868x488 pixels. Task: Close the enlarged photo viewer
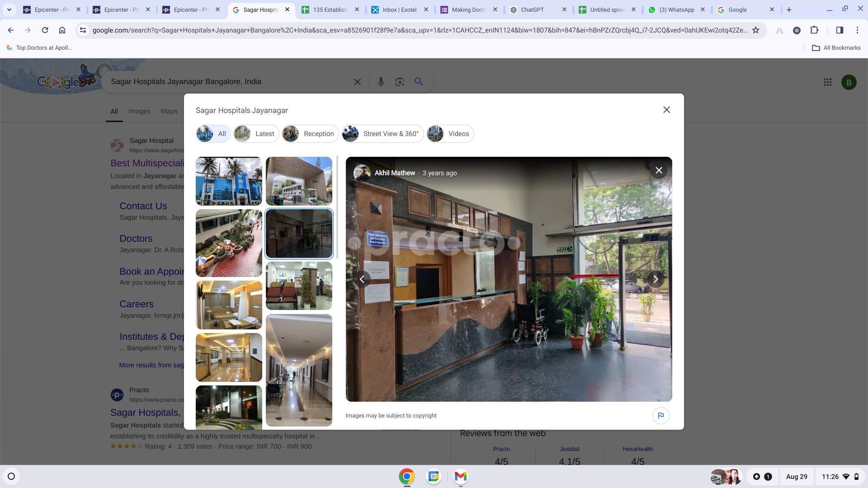(x=659, y=170)
